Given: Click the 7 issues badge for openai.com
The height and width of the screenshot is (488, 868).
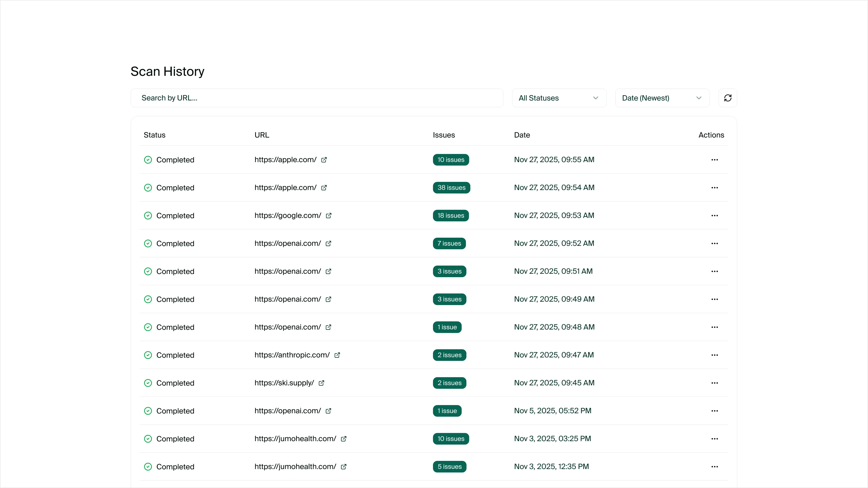Looking at the screenshot, I should pos(449,243).
